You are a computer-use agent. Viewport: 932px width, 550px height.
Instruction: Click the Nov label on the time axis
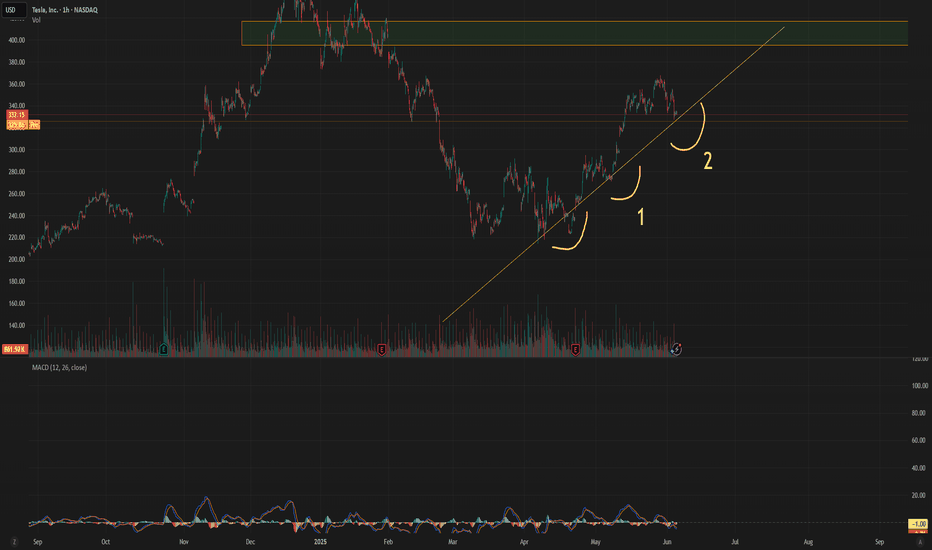[184, 542]
